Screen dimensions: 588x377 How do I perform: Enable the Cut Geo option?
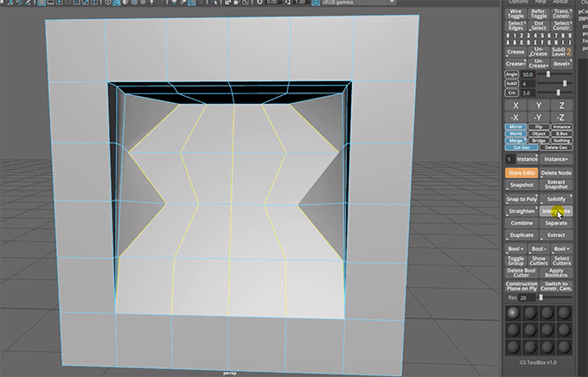click(x=521, y=147)
